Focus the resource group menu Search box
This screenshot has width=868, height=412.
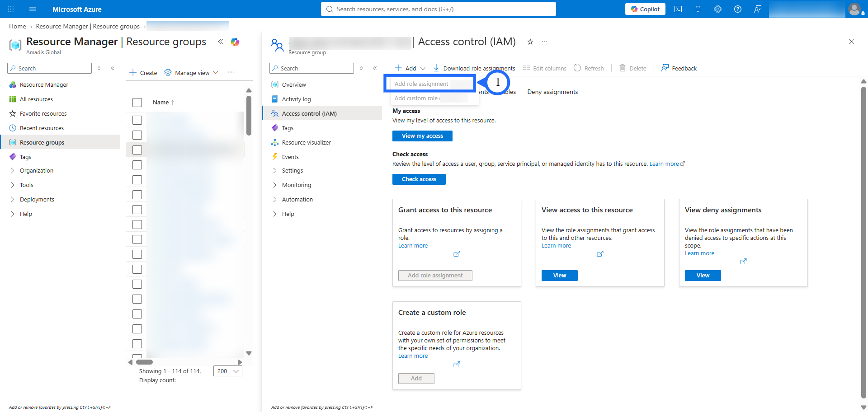point(311,68)
